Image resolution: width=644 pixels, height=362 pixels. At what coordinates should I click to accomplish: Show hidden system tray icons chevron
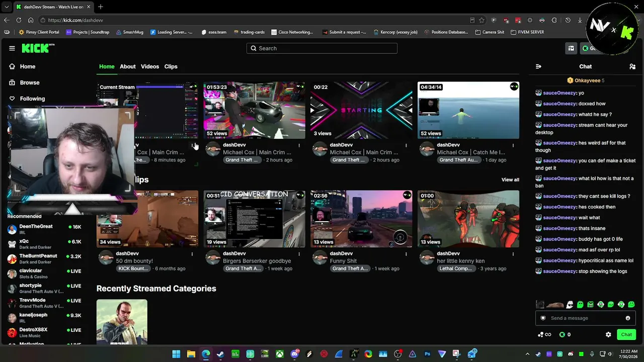(x=527, y=354)
